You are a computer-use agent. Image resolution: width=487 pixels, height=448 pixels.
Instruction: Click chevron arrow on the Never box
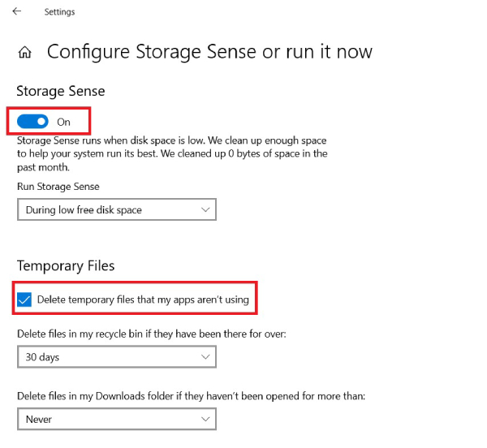click(x=204, y=420)
